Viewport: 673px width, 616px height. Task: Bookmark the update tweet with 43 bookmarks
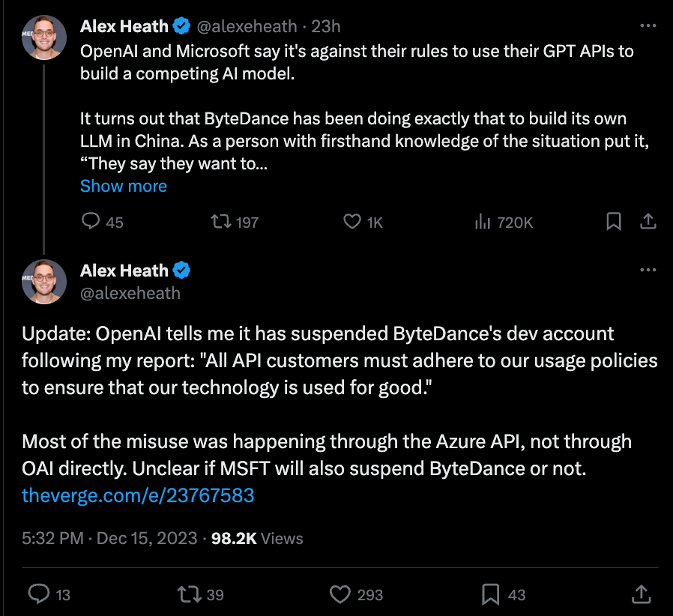(x=491, y=594)
